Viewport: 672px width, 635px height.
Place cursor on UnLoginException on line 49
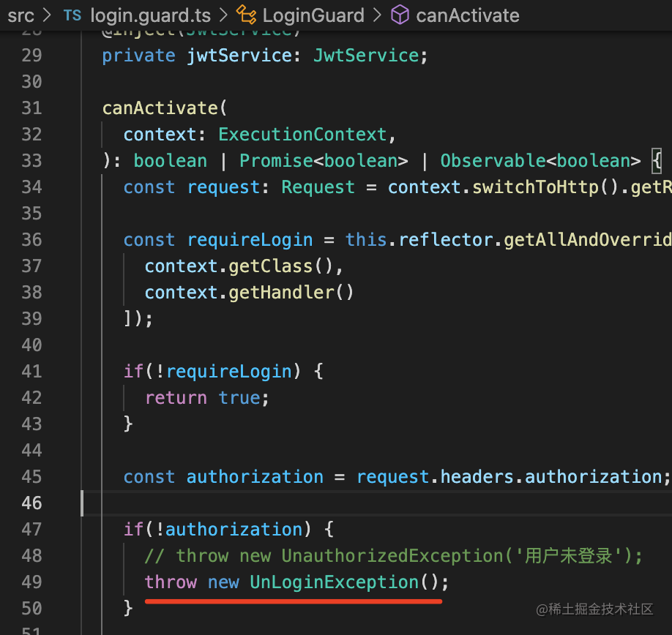pyautogui.click(x=334, y=582)
